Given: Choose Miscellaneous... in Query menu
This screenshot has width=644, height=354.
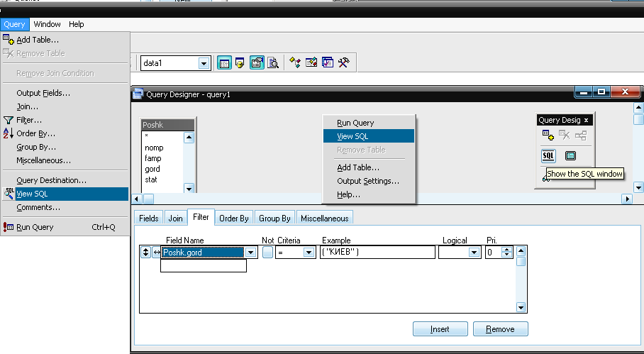Looking at the screenshot, I should [x=65, y=160].
